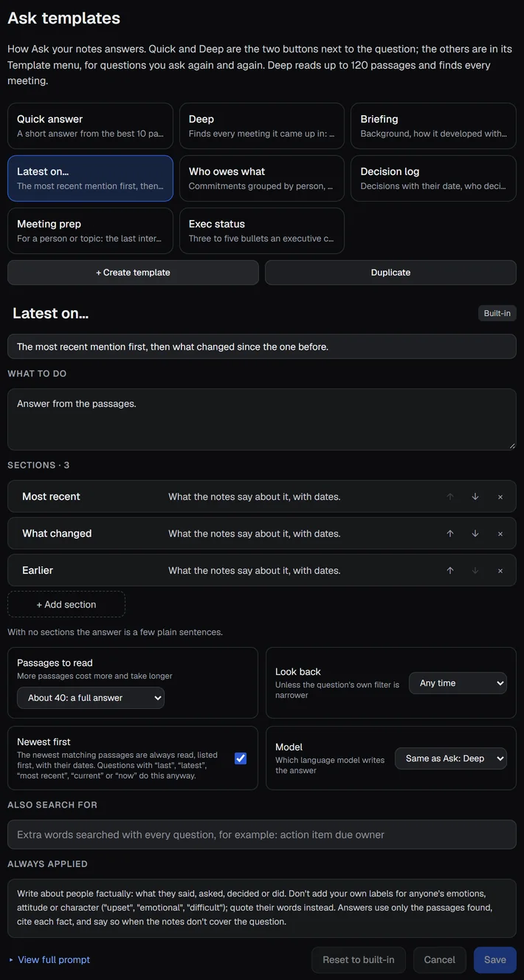524x980 pixels.
Task: Click the Also search for field
Action: point(262,835)
